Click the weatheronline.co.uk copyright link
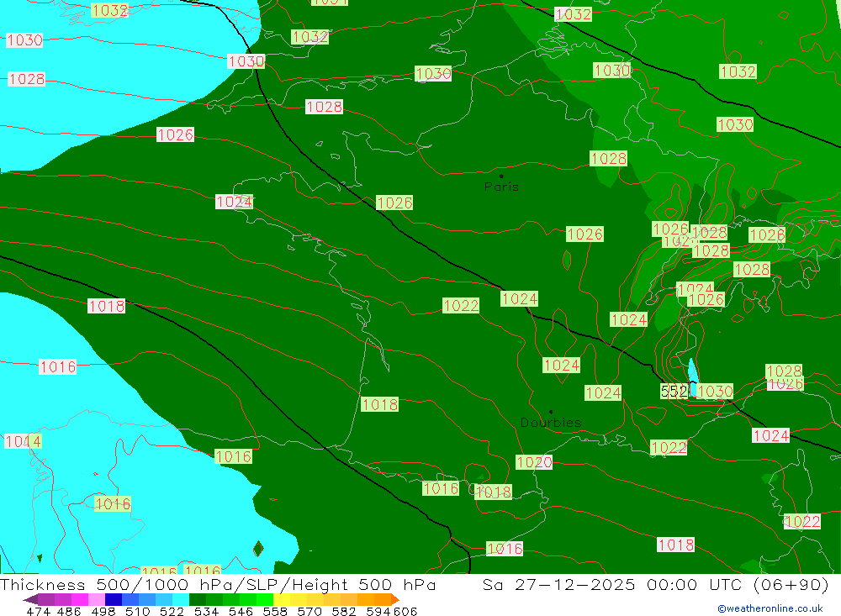Image resolution: width=841 pixels, height=616 pixels. point(770,608)
